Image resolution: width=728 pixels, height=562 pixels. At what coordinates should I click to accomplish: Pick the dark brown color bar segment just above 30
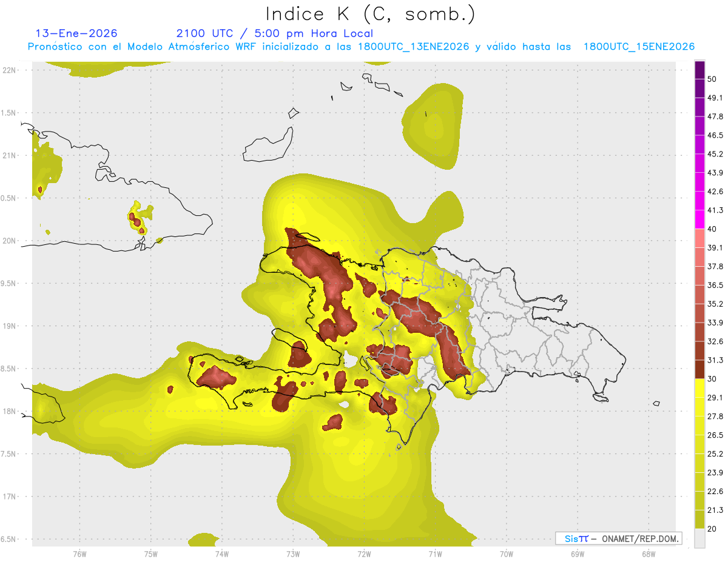tap(699, 370)
